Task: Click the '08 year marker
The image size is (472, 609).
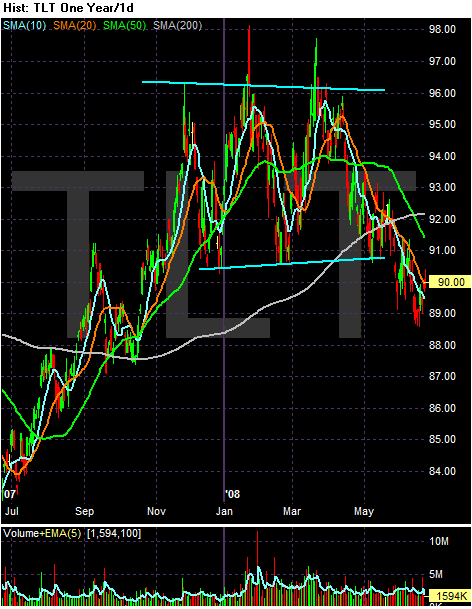Action: (233, 494)
